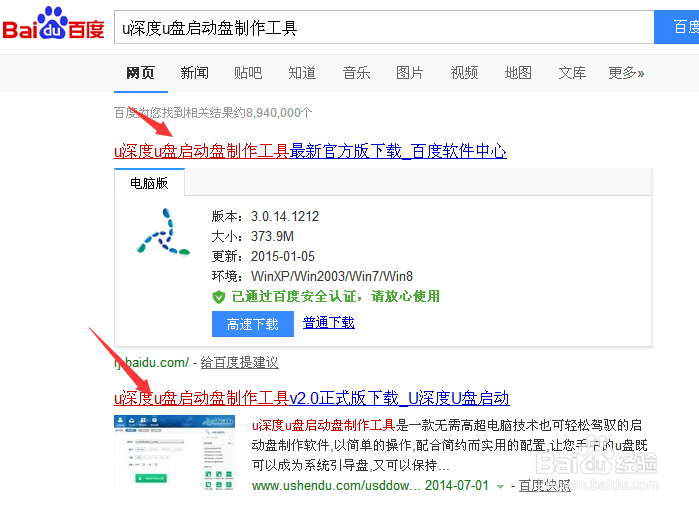Open the u深度 tool screenshot thumbnail
699x509 pixels.
174,453
